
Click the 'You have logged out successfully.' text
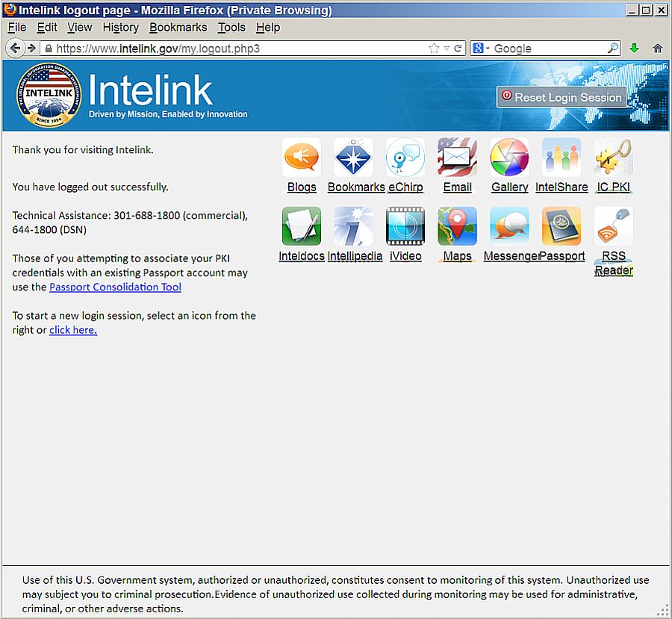click(x=90, y=187)
